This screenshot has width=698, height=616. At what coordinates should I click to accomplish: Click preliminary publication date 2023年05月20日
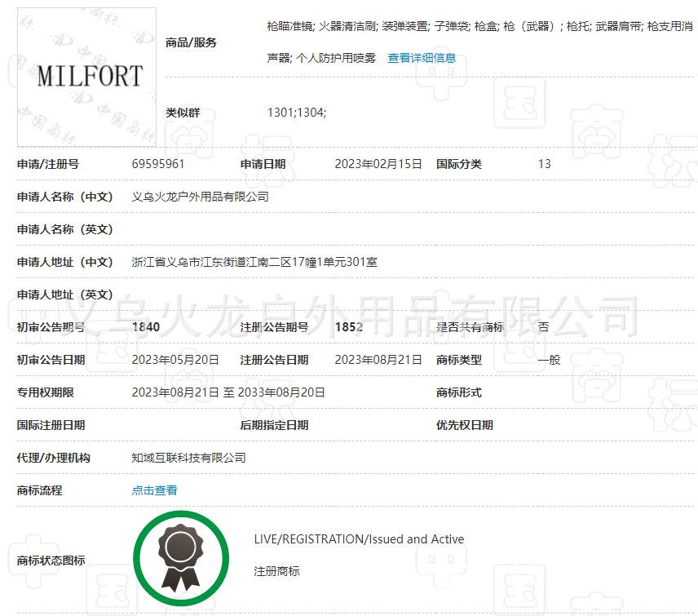[x=176, y=359]
